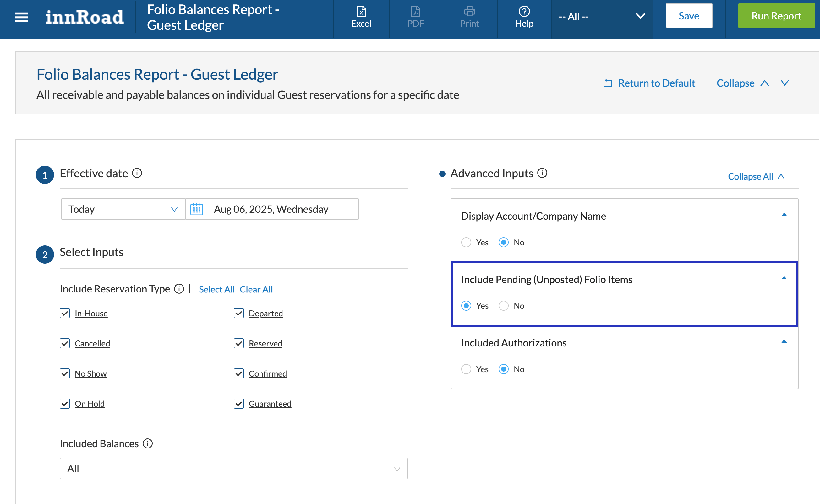
Task: Click the Help question mark icon
Action: (x=524, y=12)
